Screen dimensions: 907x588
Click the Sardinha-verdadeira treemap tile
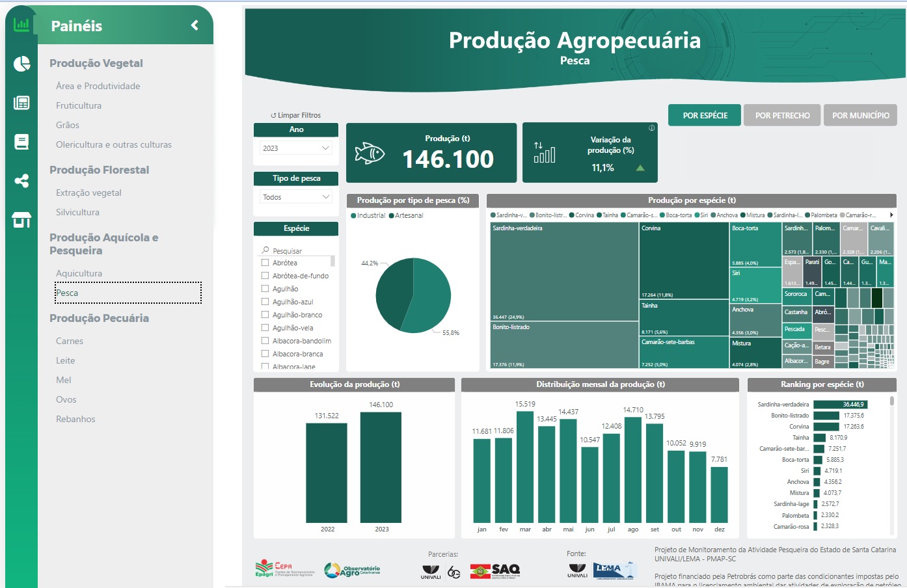564,272
